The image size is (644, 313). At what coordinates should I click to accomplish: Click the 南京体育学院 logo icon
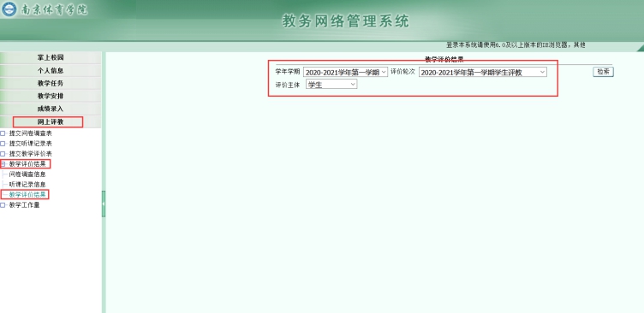coord(9,9)
